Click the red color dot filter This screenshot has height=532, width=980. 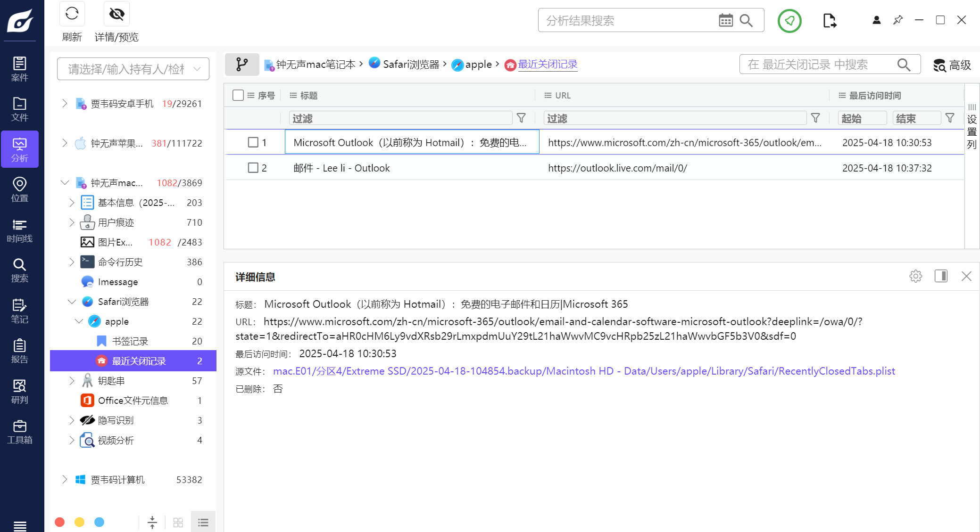(x=60, y=522)
